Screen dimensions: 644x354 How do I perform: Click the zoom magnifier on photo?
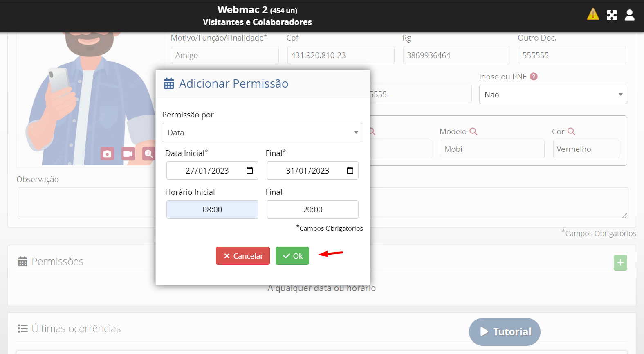click(x=148, y=154)
